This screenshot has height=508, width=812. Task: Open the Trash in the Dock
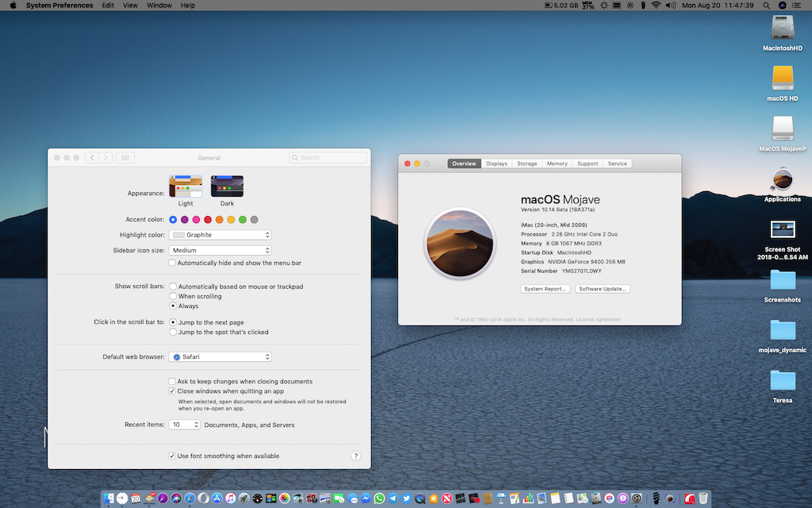click(x=703, y=498)
